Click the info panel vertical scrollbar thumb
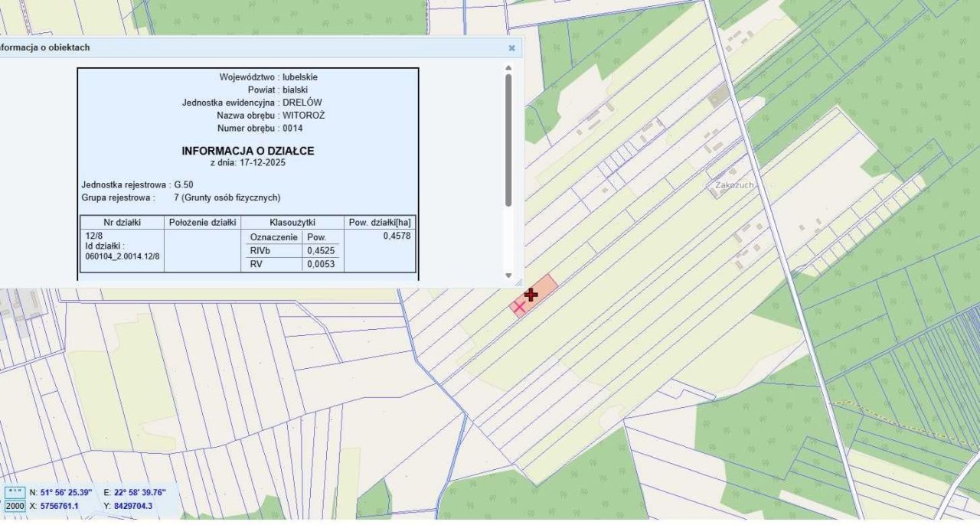 [507, 140]
